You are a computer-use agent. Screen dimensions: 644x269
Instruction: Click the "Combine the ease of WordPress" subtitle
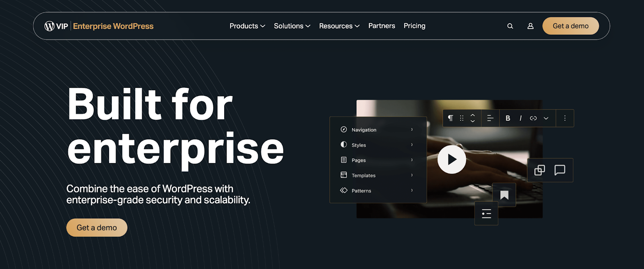coord(158,195)
